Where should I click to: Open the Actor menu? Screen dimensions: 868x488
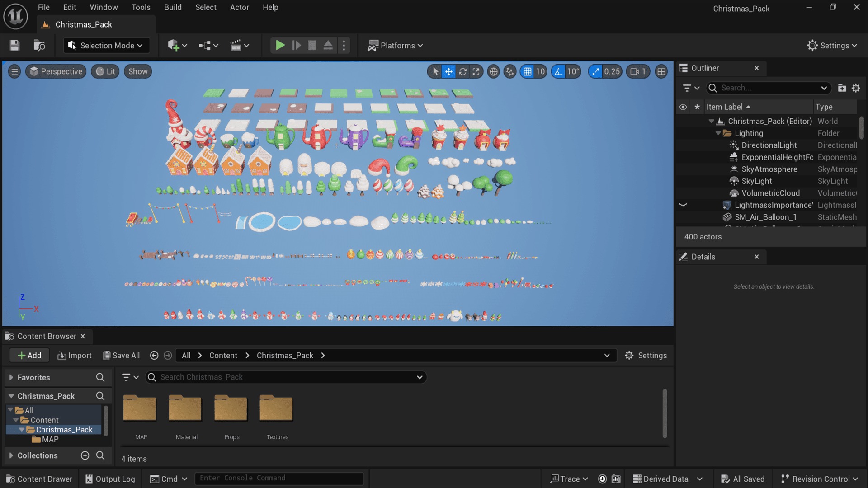tap(239, 7)
